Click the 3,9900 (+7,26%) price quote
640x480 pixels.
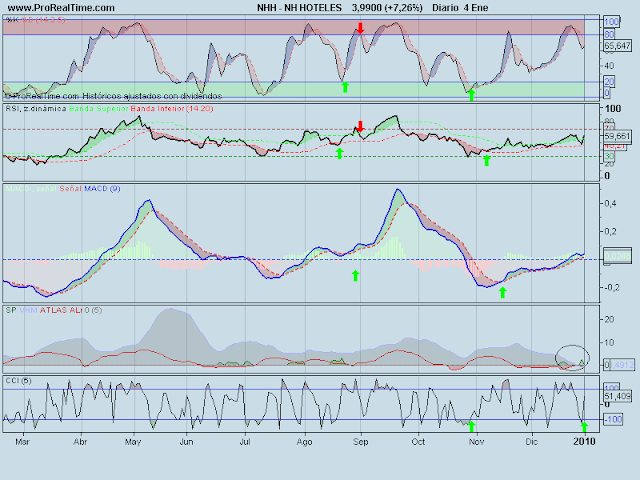387,8
